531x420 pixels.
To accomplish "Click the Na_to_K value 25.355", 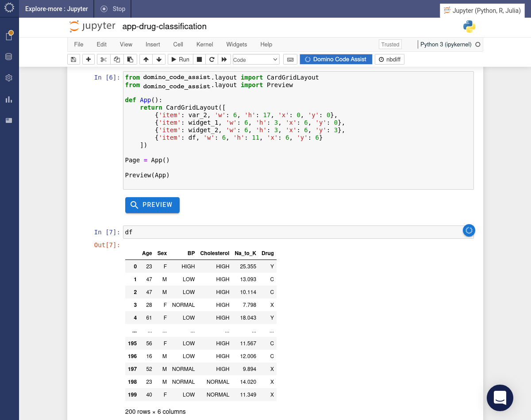I will pos(248,267).
